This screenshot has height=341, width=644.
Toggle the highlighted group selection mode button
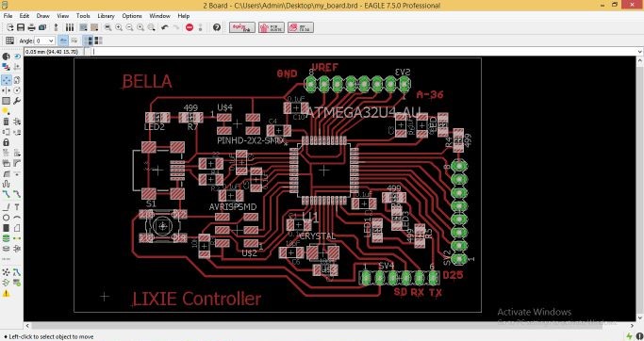pos(89,41)
